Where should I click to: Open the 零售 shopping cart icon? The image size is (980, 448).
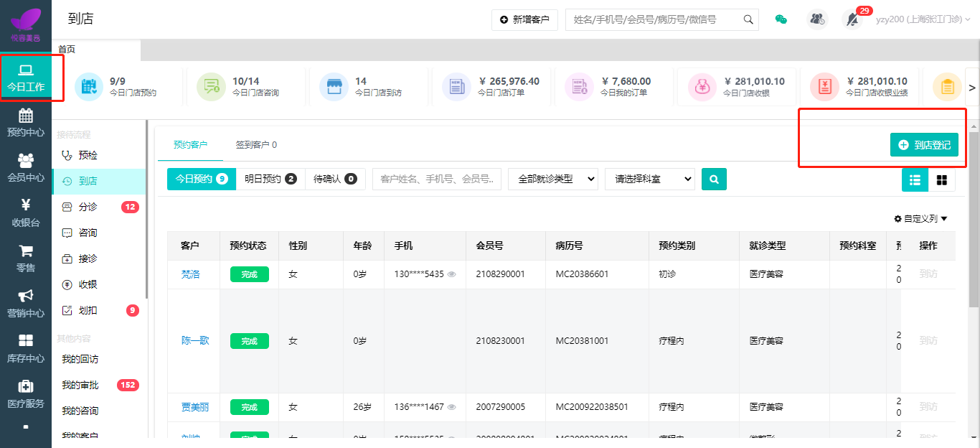[x=26, y=251]
